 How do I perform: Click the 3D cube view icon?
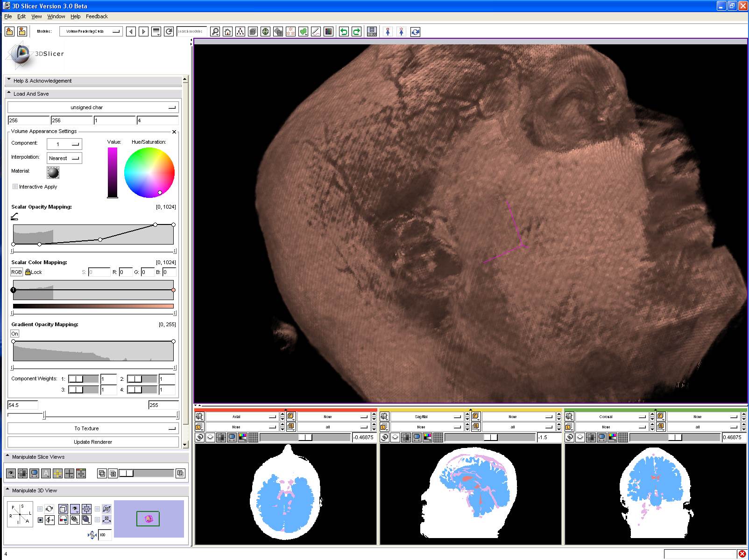[x=63, y=509]
